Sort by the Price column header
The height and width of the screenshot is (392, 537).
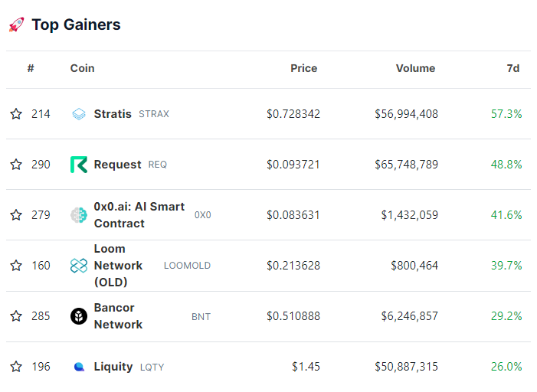[x=303, y=68]
